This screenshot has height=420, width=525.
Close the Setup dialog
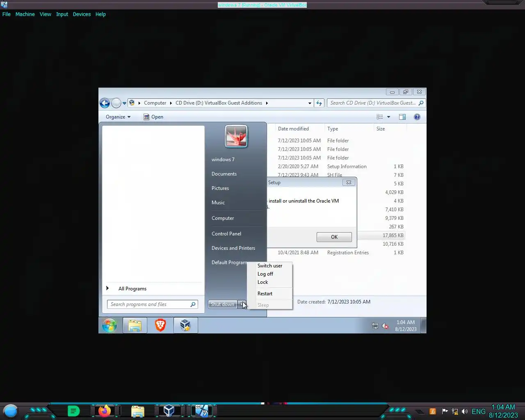(x=349, y=183)
